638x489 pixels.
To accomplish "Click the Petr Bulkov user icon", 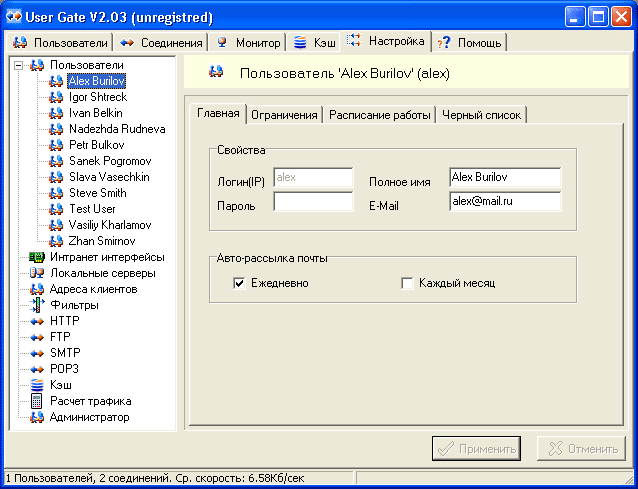I will click(56, 145).
